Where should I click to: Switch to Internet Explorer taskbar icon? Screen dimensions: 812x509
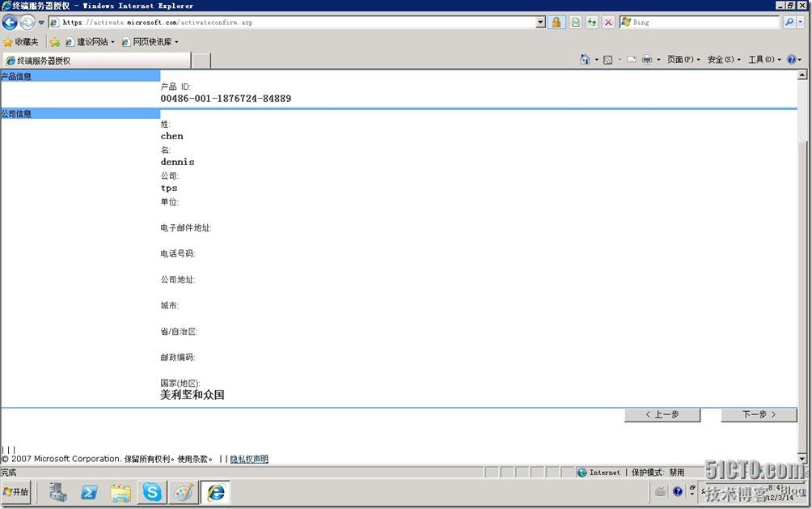pos(215,492)
